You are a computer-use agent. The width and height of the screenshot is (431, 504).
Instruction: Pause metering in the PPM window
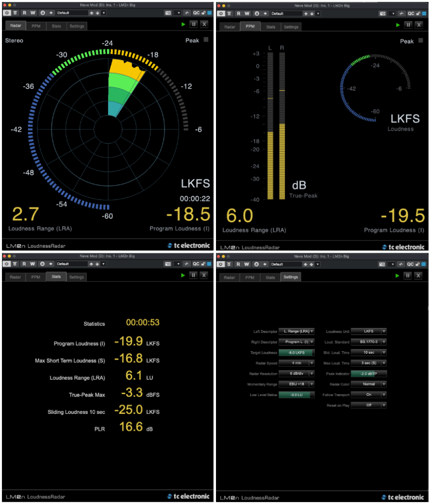coord(408,25)
